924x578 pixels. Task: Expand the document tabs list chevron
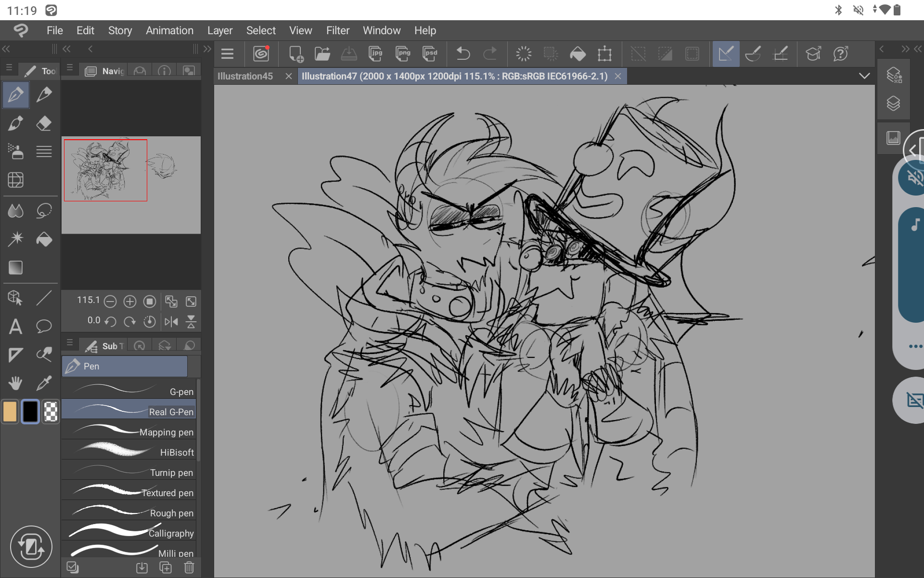coord(864,76)
